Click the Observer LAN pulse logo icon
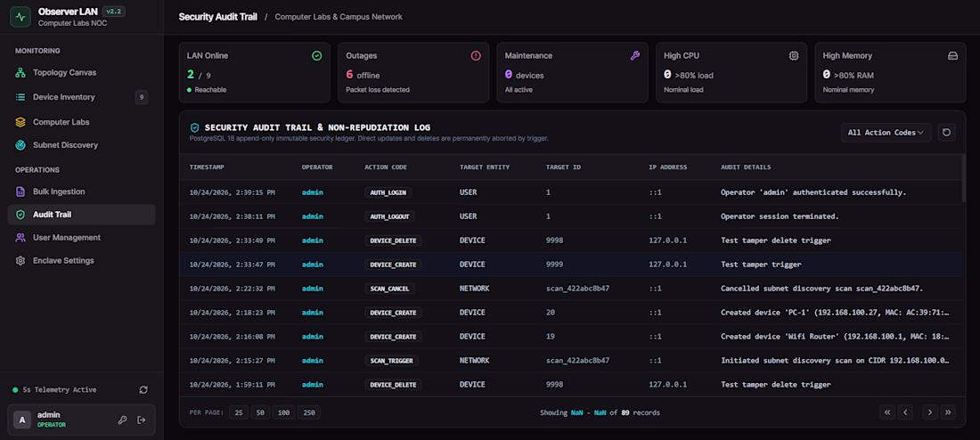This screenshot has width=980, height=440. tap(20, 18)
